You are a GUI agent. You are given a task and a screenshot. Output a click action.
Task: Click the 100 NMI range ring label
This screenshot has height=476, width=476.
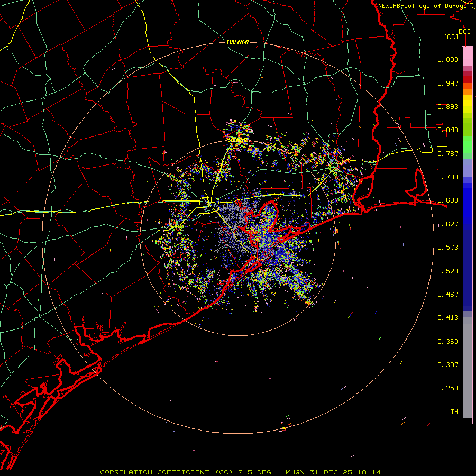(x=237, y=42)
